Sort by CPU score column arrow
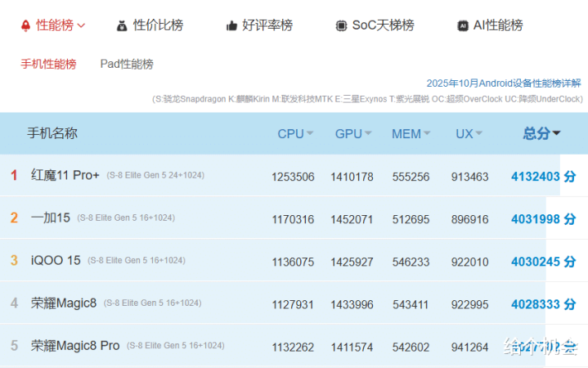 [x=311, y=134]
